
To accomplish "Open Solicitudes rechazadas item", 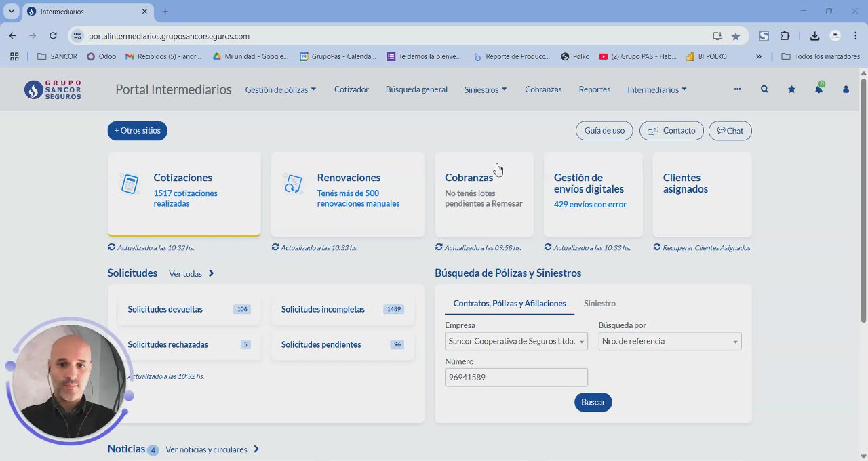I will 189,344.
